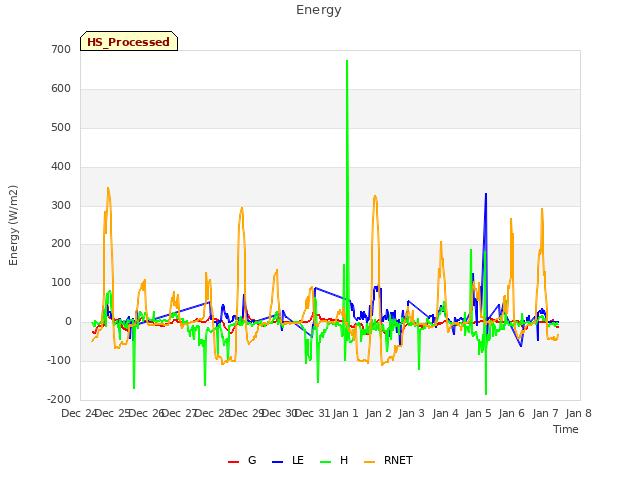Click the orange RNET peak near Dec 29
The width and height of the screenshot is (640, 480).
(242, 208)
